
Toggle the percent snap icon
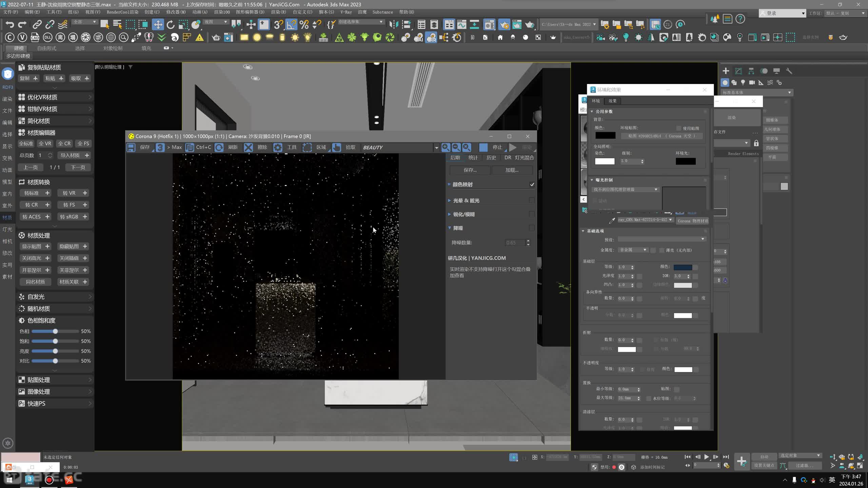[304, 24]
